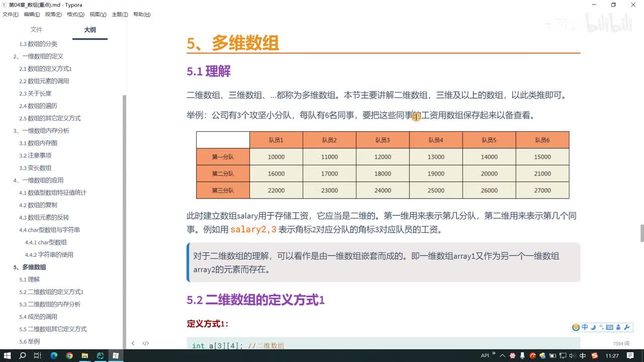Click the document vertical scrollbar thumb

tap(641, 233)
